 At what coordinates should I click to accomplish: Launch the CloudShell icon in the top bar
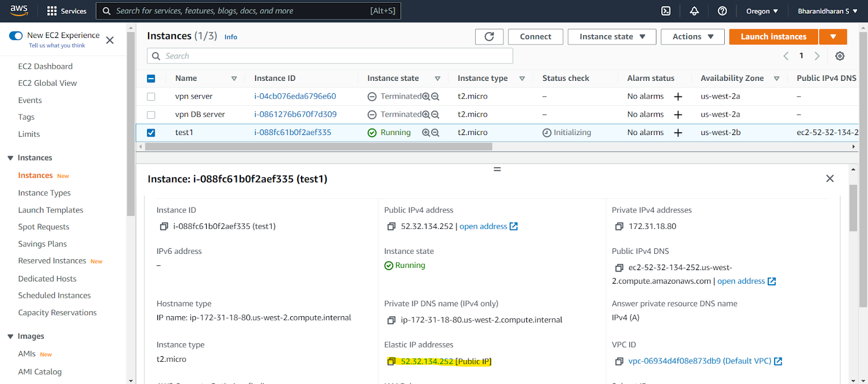point(666,11)
